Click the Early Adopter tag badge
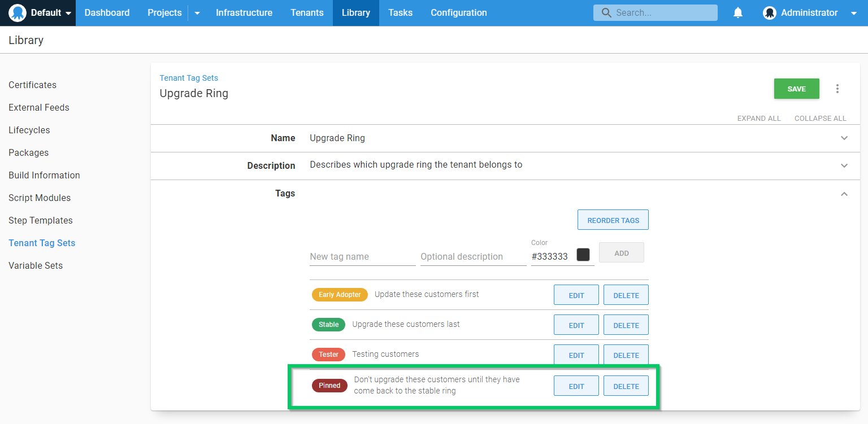Image resolution: width=868 pixels, height=424 pixels. pyautogui.click(x=340, y=295)
